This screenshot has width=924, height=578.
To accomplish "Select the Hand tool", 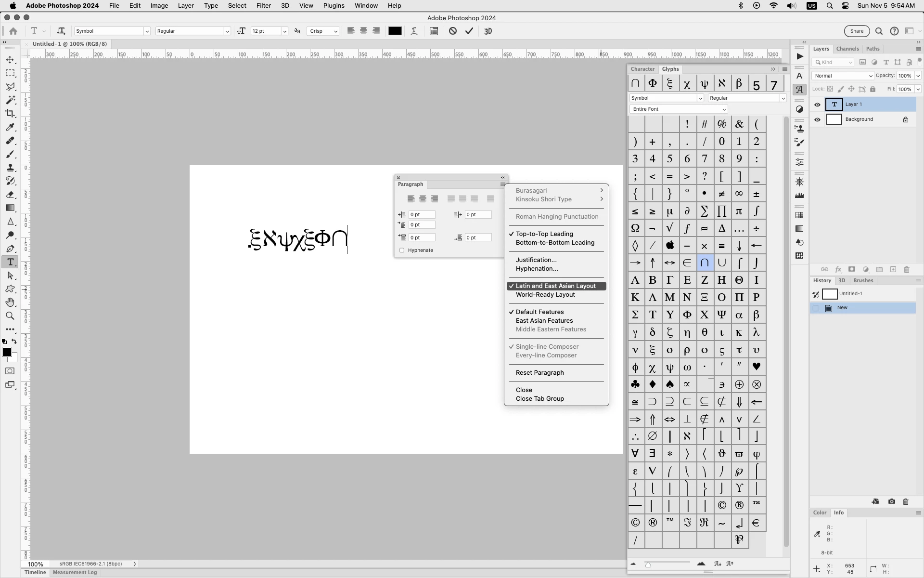I will point(10,302).
